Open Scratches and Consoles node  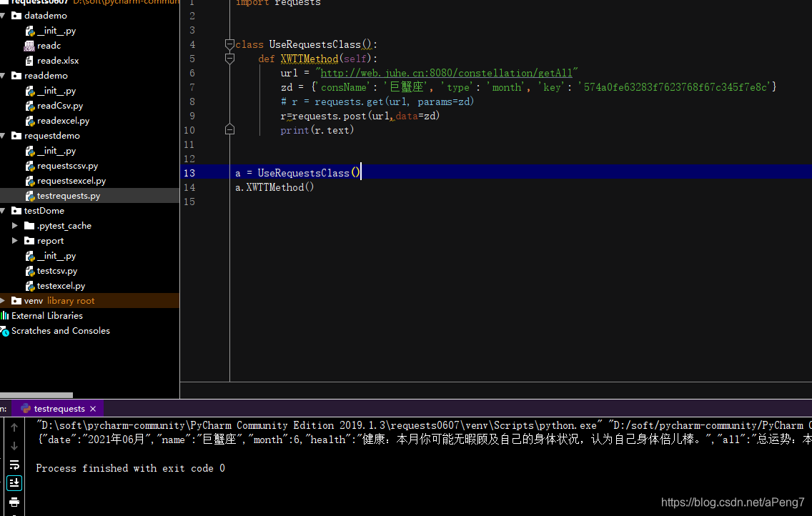(x=61, y=331)
